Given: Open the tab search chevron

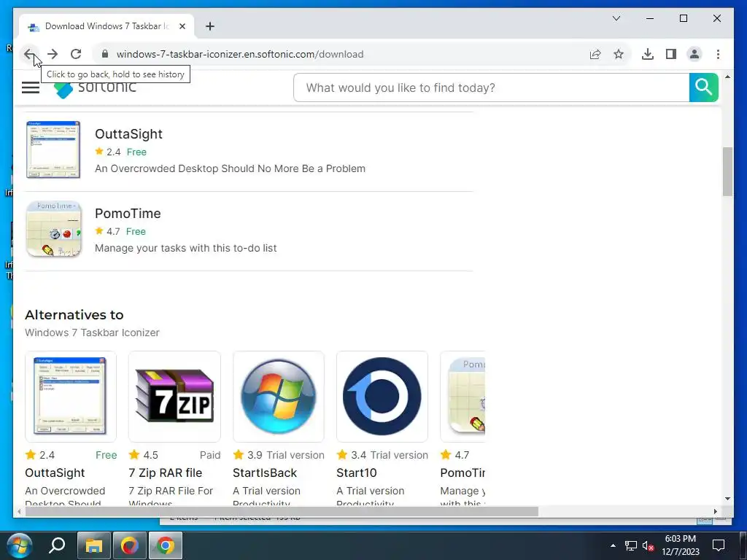Looking at the screenshot, I should [616, 18].
